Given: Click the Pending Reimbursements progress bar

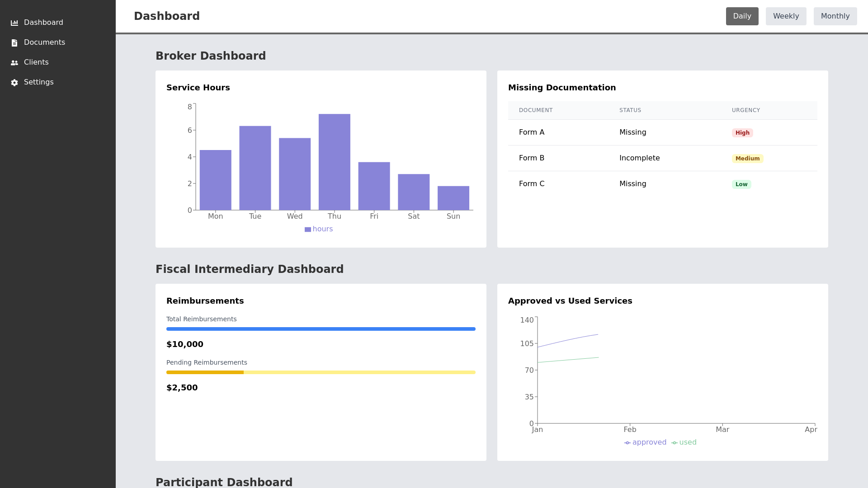Looking at the screenshot, I should click(321, 372).
